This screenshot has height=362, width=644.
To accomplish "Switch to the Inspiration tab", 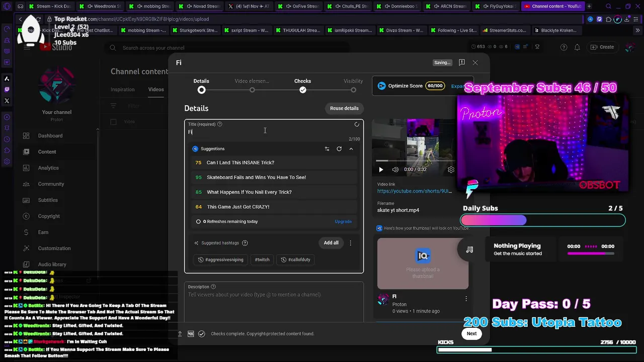I will 123,89.
